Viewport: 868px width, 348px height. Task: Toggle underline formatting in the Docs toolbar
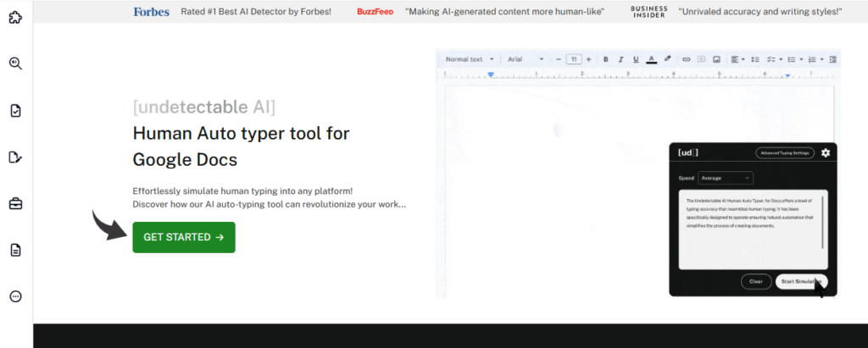click(636, 59)
